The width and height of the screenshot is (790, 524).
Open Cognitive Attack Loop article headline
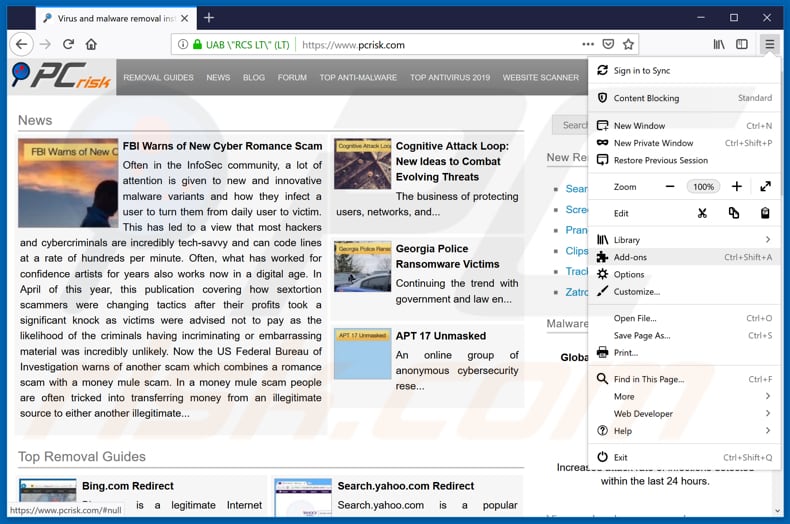[x=452, y=161]
